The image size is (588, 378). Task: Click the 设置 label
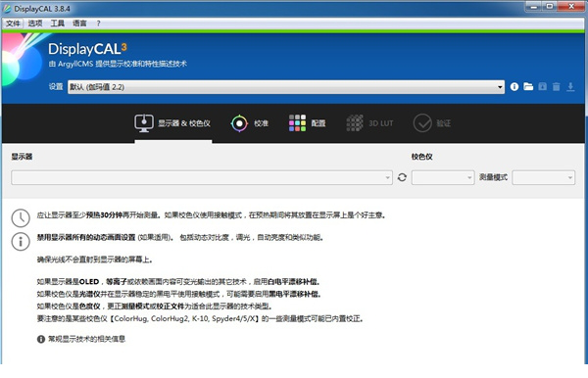point(56,87)
